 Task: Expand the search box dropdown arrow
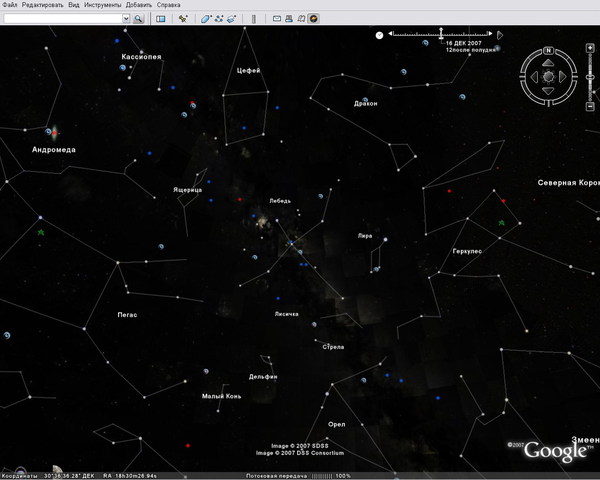(x=126, y=18)
